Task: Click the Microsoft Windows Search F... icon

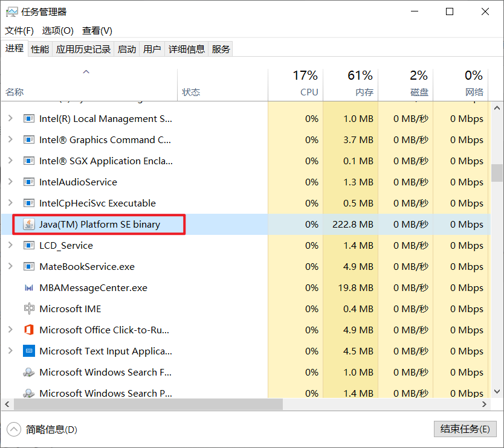Action: [x=29, y=372]
